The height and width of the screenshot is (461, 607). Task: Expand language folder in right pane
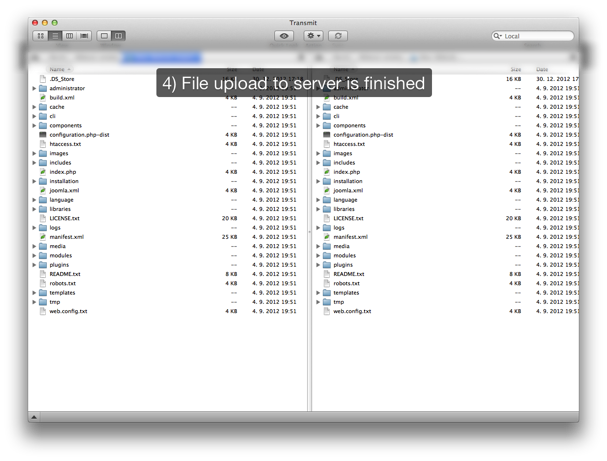point(318,200)
